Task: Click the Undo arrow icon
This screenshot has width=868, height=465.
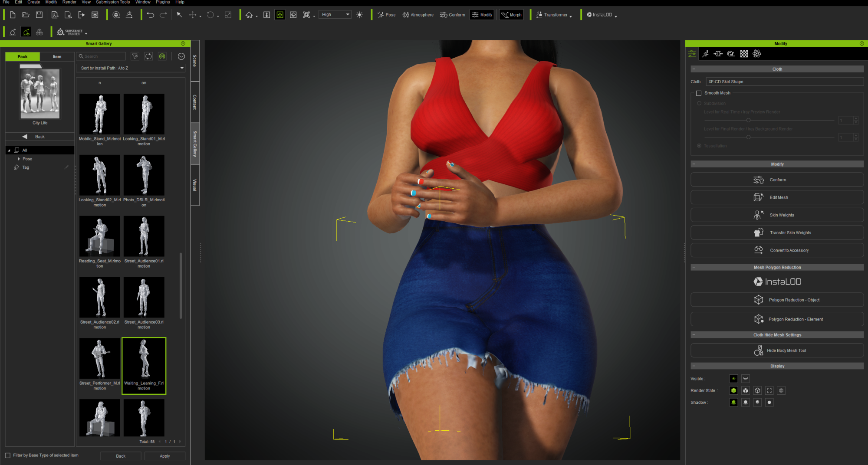Action: point(150,15)
